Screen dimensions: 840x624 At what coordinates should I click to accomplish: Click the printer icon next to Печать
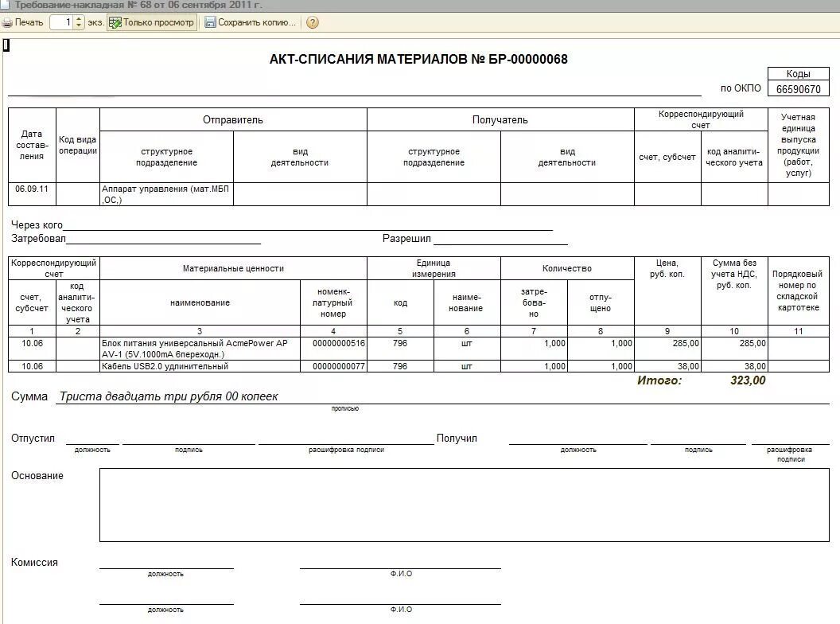tap(7, 22)
